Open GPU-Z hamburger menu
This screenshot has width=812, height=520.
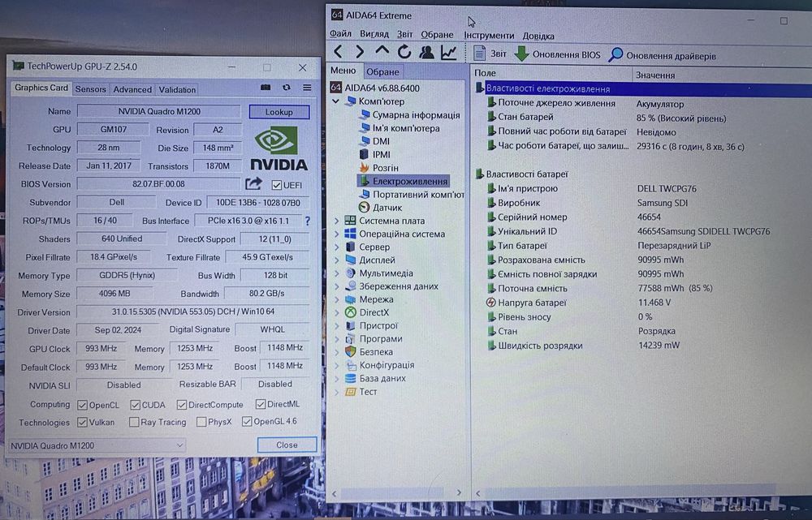click(307, 88)
